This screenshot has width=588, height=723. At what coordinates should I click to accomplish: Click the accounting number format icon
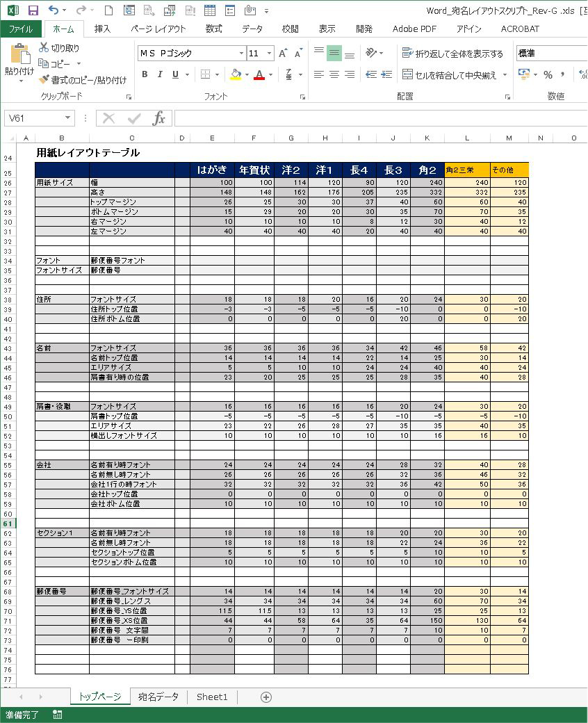tap(524, 74)
